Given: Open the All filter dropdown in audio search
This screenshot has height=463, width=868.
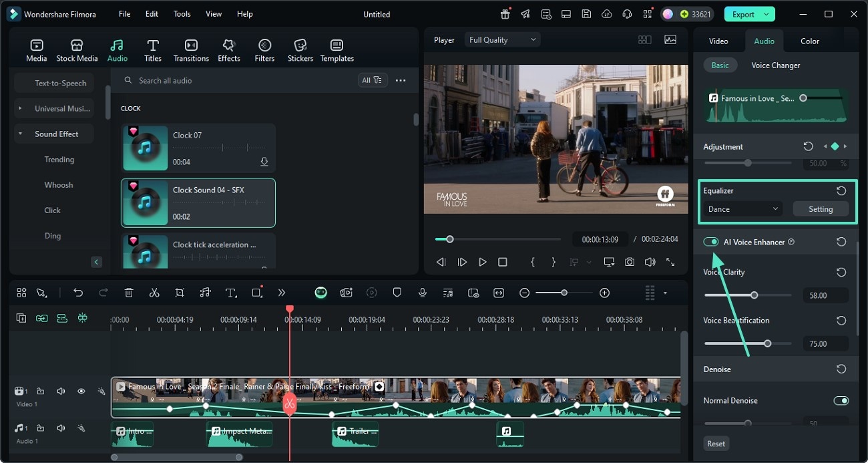Looking at the screenshot, I should pos(372,80).
